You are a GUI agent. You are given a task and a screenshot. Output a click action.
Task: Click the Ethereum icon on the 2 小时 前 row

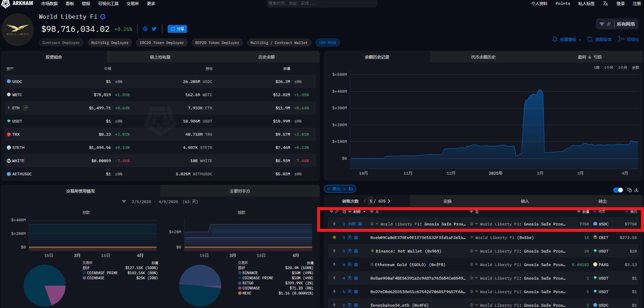click(334, 224)
